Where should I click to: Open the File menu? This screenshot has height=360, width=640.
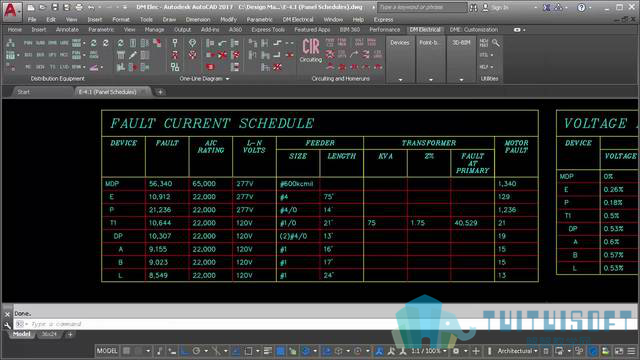(32, 20)
